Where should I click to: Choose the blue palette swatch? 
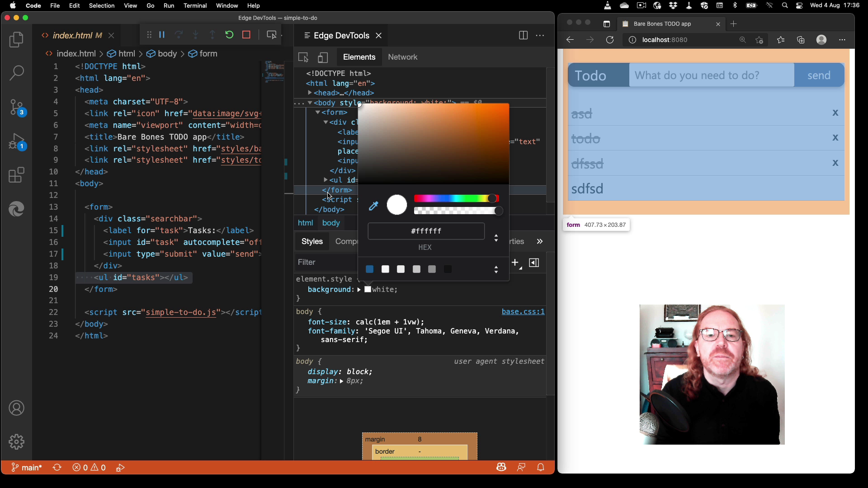pos(369,269)
